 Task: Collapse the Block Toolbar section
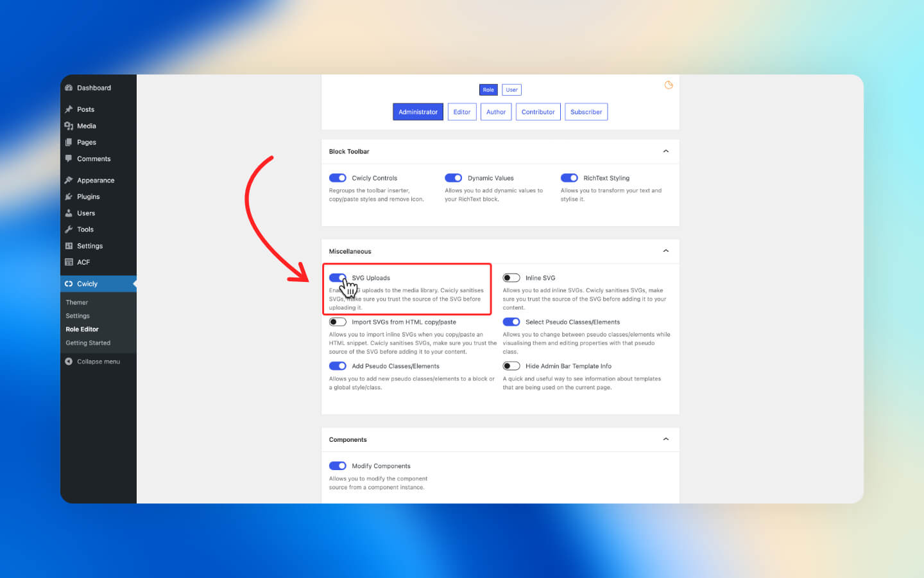pos(665,152)
